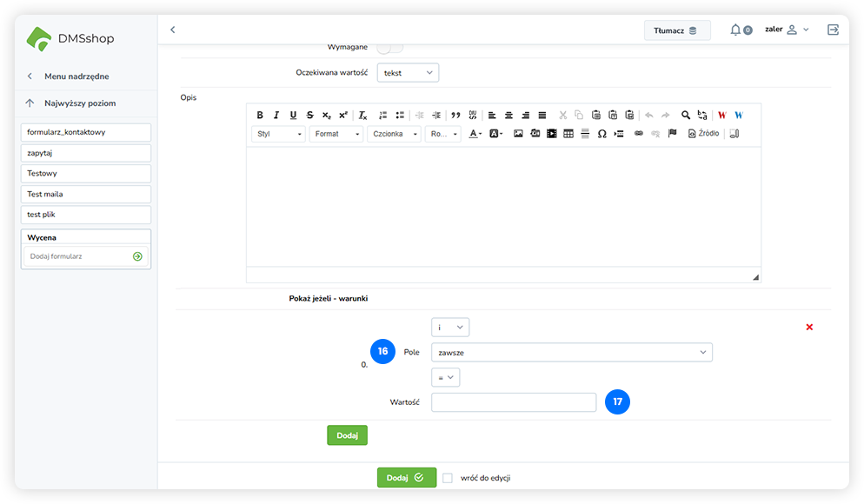The width and height of the screenshot is (864, 504).
Task: Go to 'Menu nadrzędne' in the sidebar
Action: point(76,76)
